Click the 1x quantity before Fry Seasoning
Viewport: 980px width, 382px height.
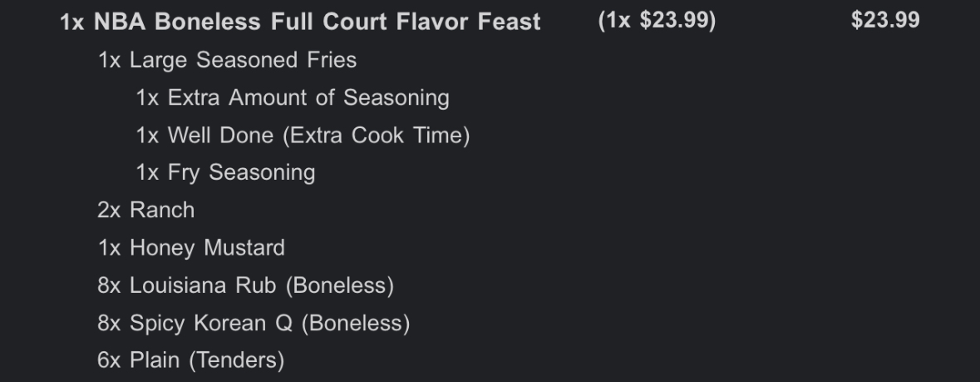147,172
